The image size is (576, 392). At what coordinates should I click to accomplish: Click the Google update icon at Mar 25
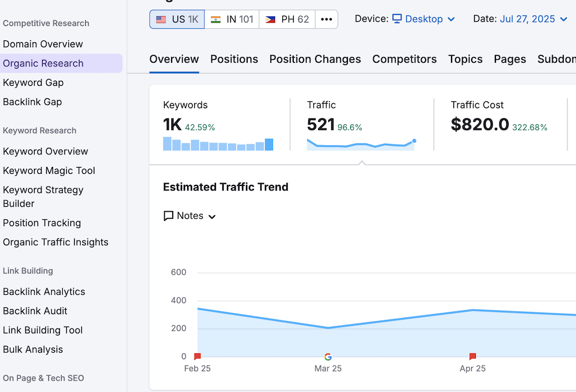(328, 357)
